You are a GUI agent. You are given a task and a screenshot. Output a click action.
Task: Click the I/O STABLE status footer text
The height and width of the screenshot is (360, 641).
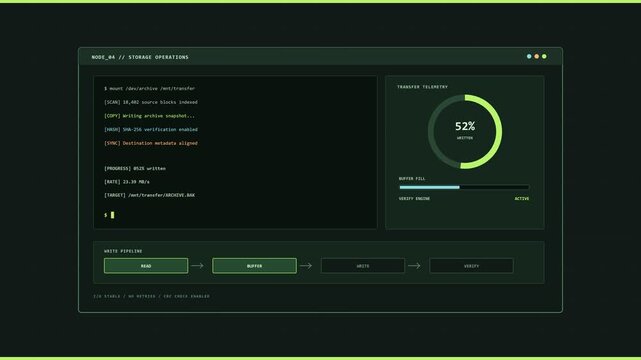(x=151, y=296)
